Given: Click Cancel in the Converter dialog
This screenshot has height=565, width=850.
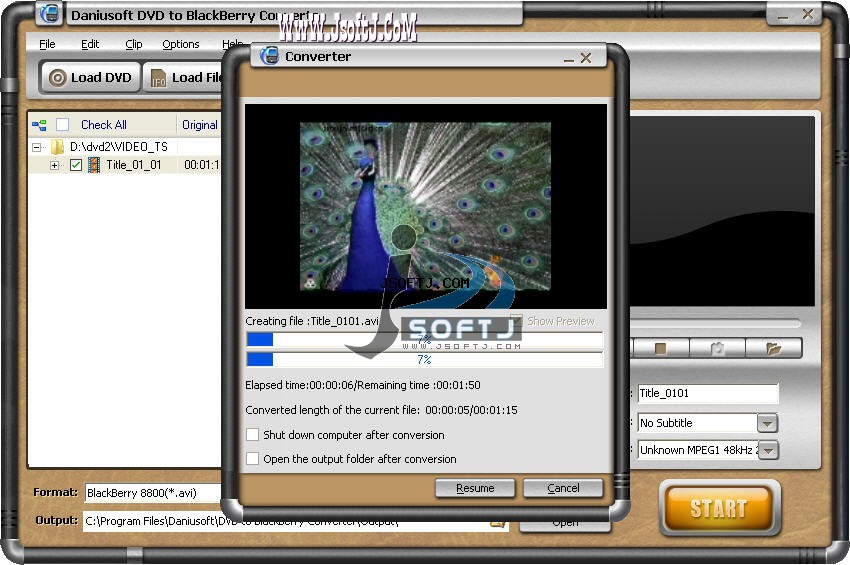Looking at the screenshot, I should pos(563,488).
